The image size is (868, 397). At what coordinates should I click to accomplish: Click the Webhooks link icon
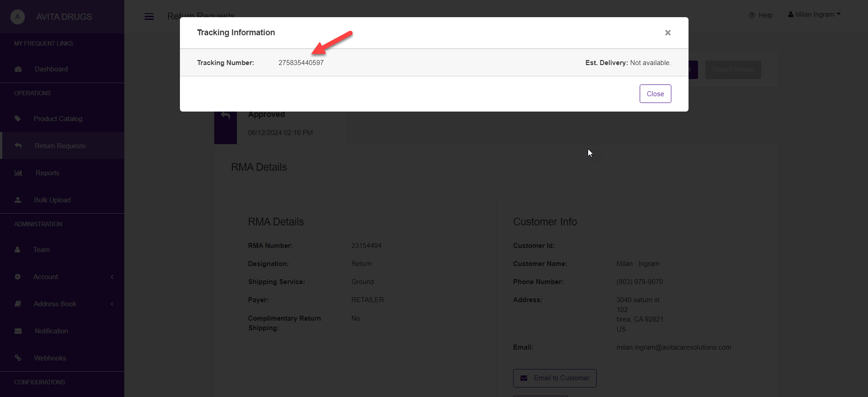point(18,358)
